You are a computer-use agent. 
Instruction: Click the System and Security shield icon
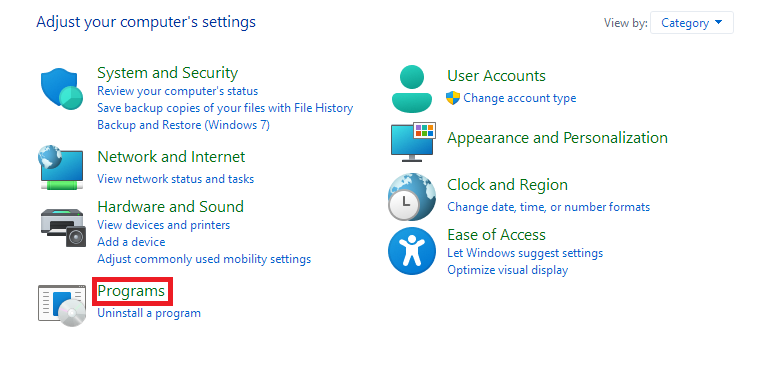coord(62,88)
